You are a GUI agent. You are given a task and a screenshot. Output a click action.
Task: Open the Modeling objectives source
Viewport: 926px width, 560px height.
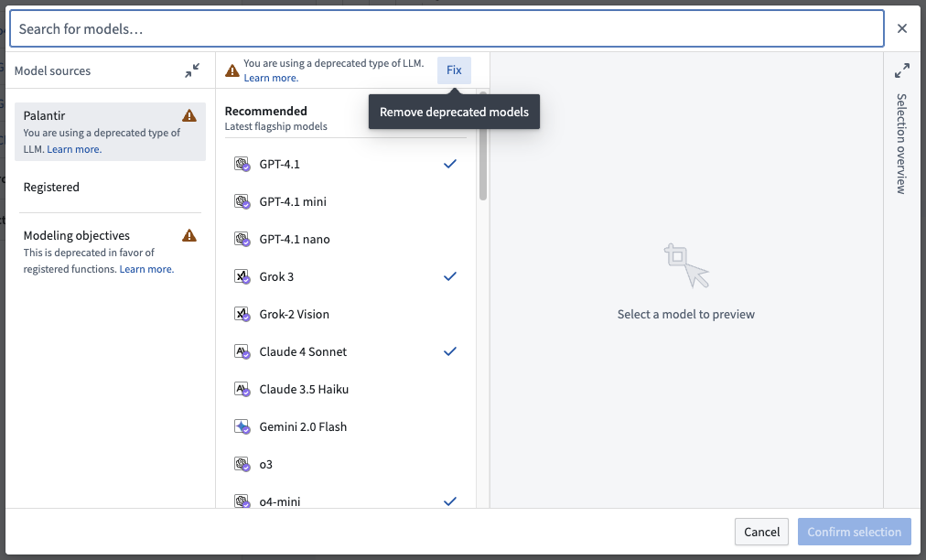click(111, 252)
